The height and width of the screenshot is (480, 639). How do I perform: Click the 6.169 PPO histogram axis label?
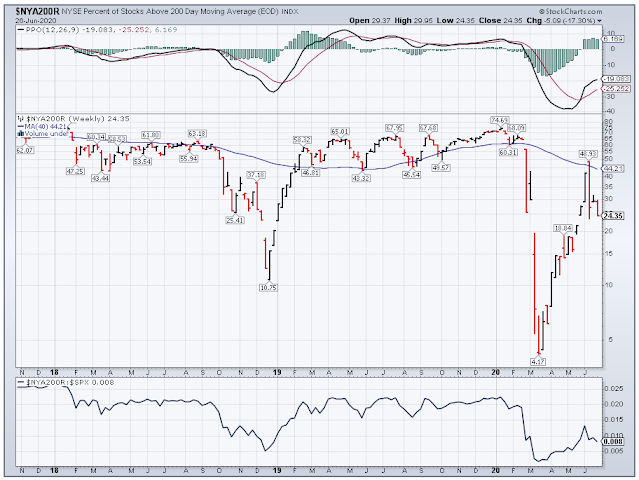pyautogui.click(x=612, y=39)
